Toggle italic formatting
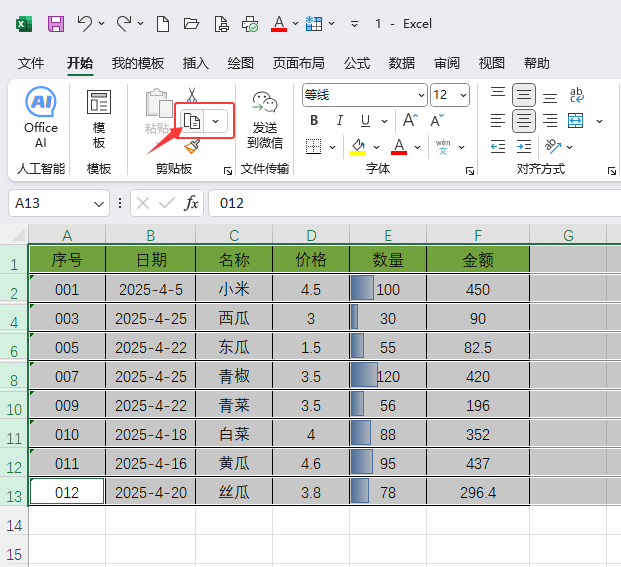 click(x=340, y=121)
